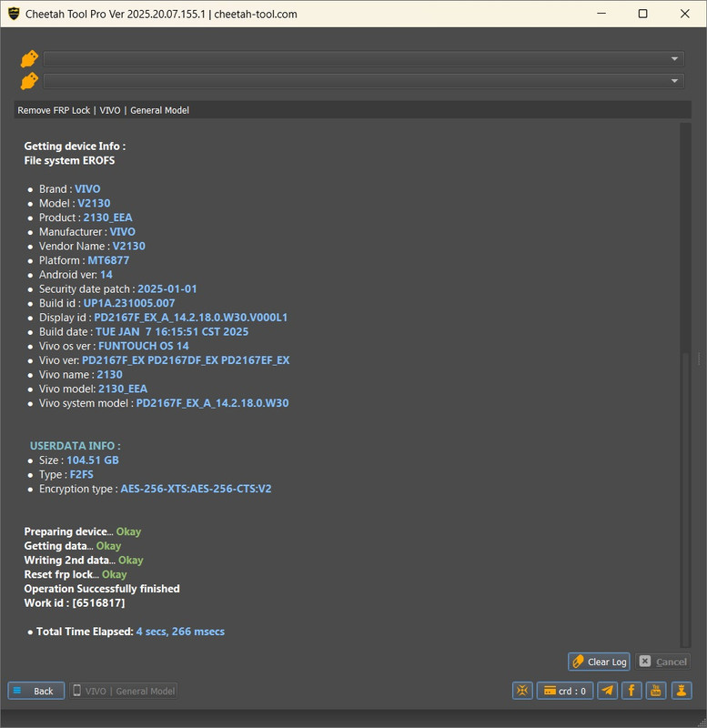Select the Platform value MT6877
The width and height of the screenshot is (707, 728).
tap(108, 260)
